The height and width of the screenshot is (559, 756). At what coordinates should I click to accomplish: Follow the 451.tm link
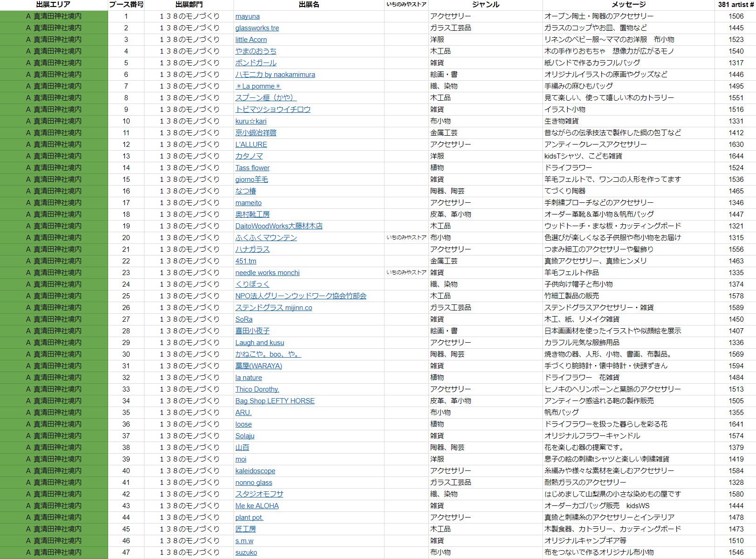coord(246,261)
